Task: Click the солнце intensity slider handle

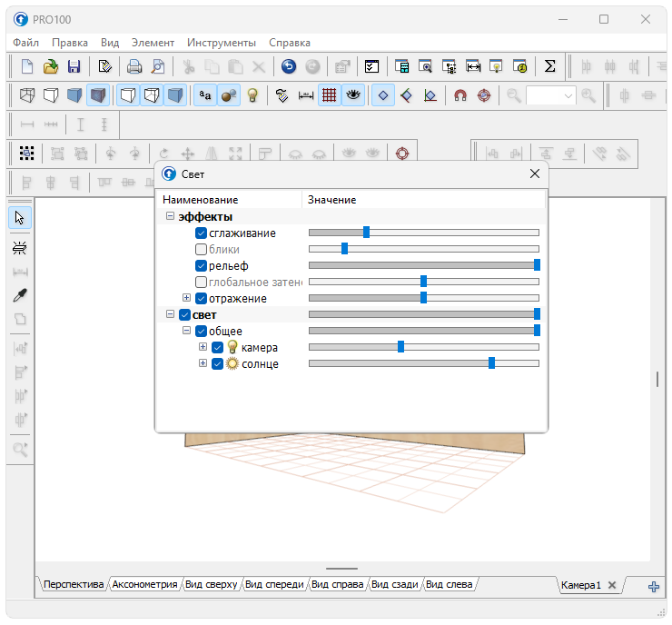Action: click(x=491, y=363)
